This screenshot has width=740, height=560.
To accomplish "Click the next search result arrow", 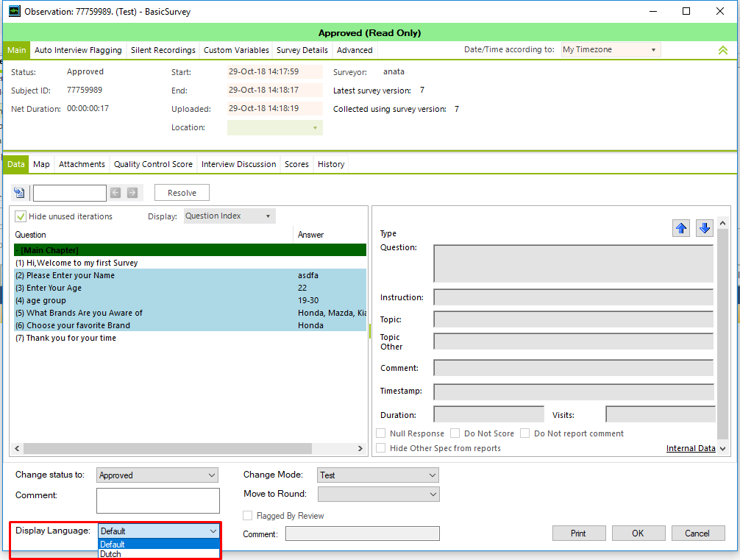I will pos(132,193).
